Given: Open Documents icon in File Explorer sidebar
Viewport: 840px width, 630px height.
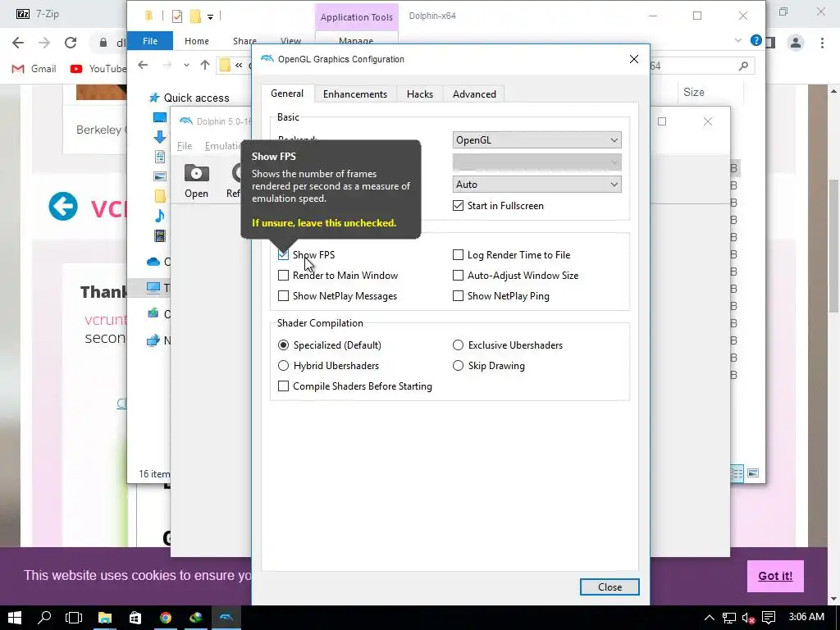Looking at the screenshot, I should pos(160,157).
